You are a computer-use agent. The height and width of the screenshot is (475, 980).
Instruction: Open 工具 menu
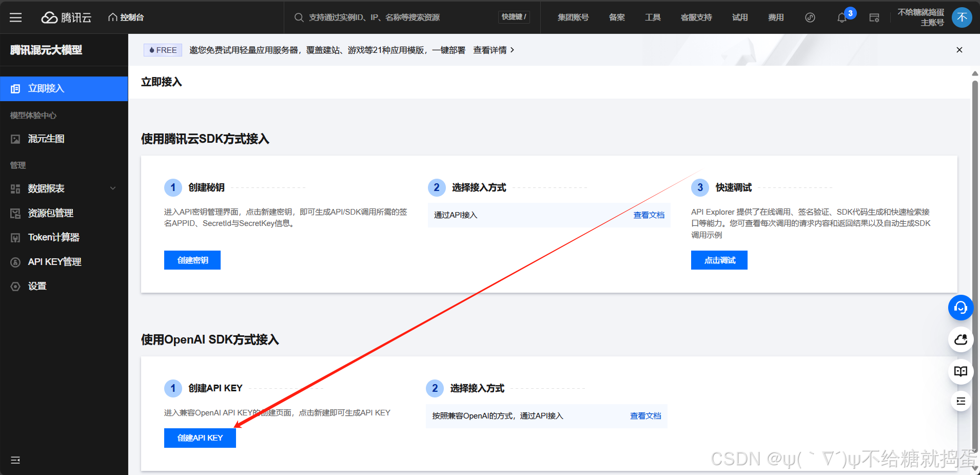pos(653,17)
